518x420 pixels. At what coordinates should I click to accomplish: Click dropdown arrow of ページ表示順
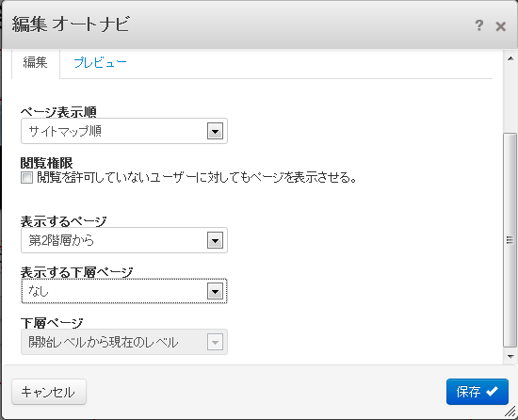click(215, 131)
